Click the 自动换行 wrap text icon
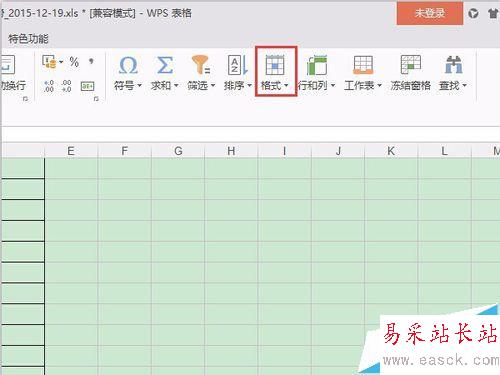 [8, 65]
